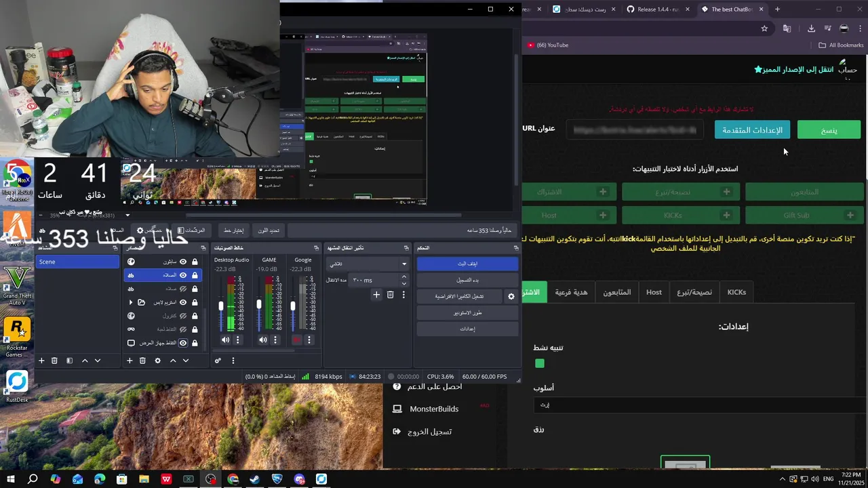This screenshot has width=868, height=488.
Task: Open الإعدادات المتقدمة advanced settings button
Action: click(x=752, y=130)
